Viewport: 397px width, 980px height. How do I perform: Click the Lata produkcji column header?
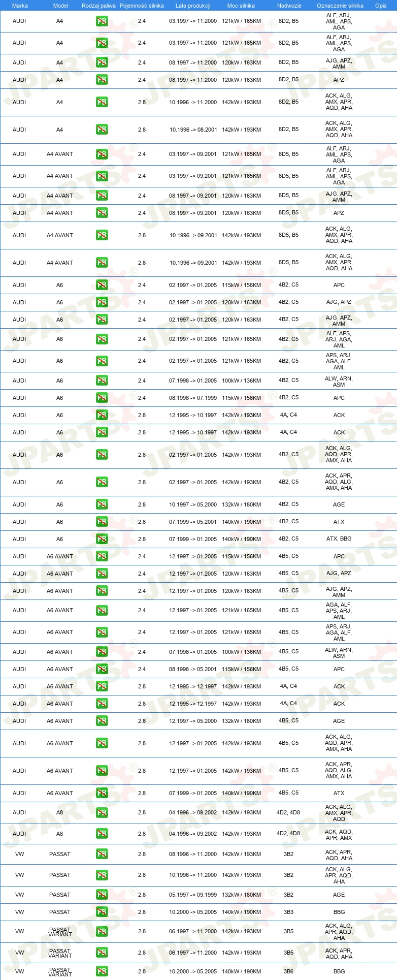click(193, 6)
